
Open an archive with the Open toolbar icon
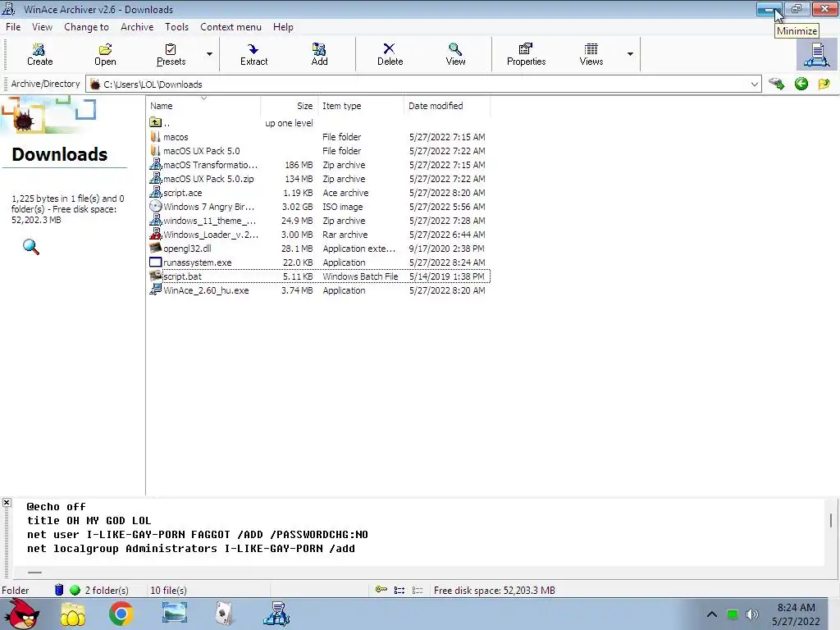tap(105, 54)
